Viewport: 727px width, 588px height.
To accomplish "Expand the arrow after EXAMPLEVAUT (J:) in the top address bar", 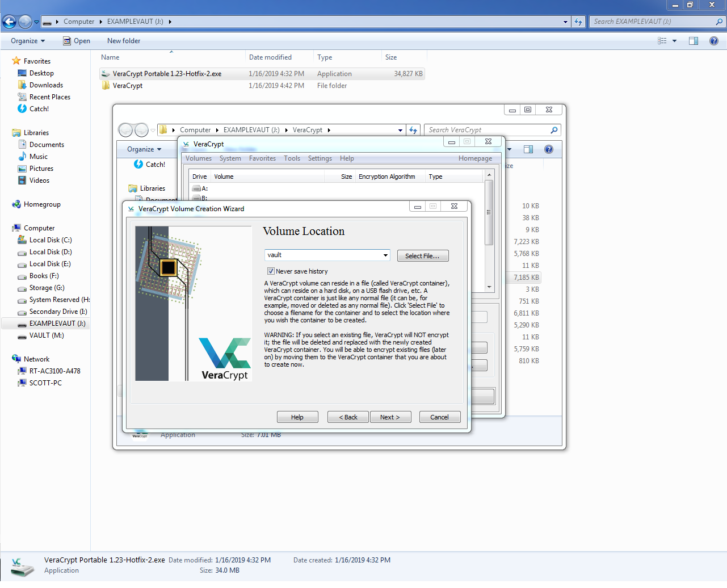I will point(170,22).
